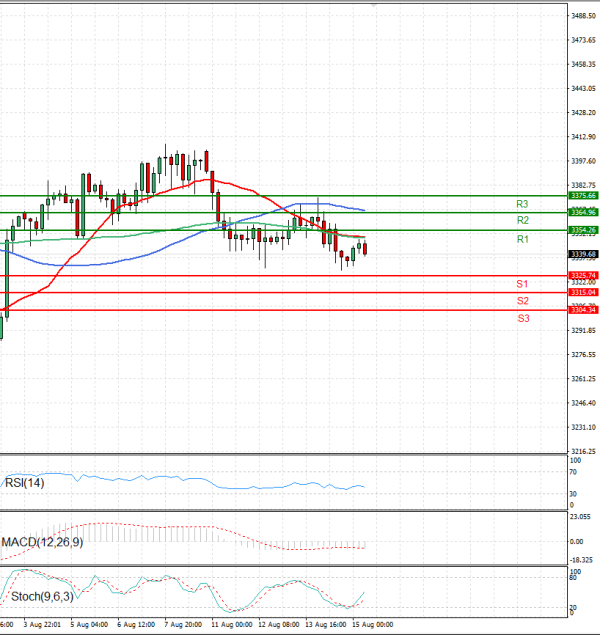Click the 3 Aug 22:01 time label
Viewport: 600px width, 635px height.
[x=42, y=624]
